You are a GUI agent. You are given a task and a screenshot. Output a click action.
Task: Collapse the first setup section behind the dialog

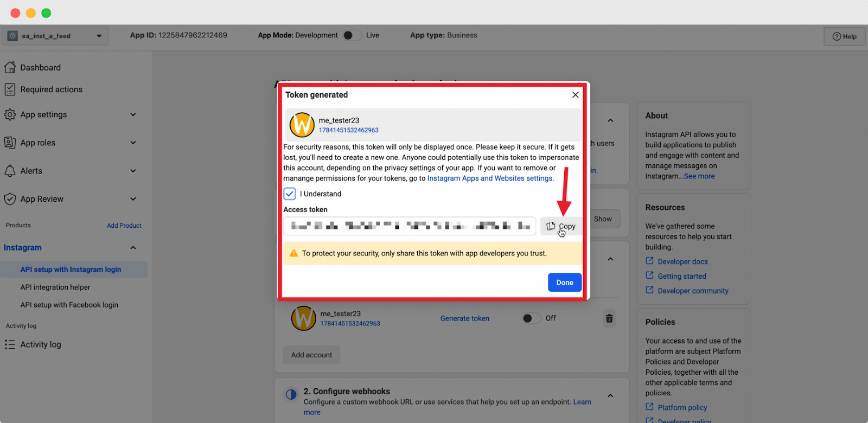coord(610,120)
